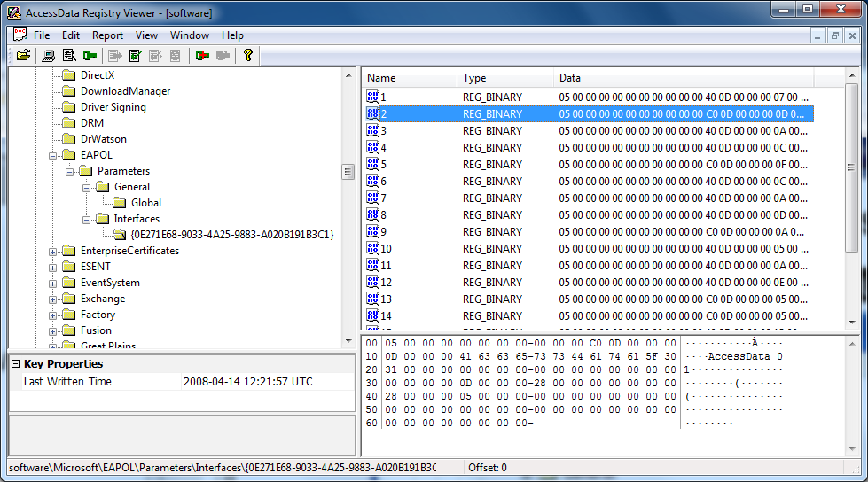Collapse the EAPOL tree node
Screen dimensions: 868x482
(52, 156)
